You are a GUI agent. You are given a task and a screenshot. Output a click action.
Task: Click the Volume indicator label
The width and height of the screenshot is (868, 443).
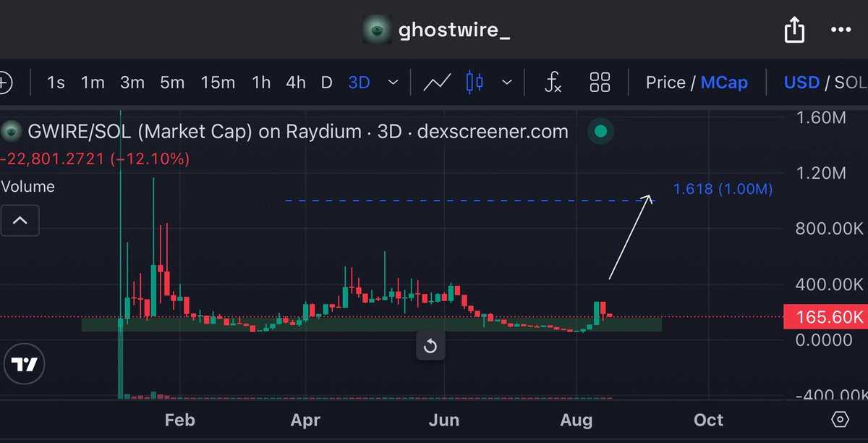coord(27,187)
